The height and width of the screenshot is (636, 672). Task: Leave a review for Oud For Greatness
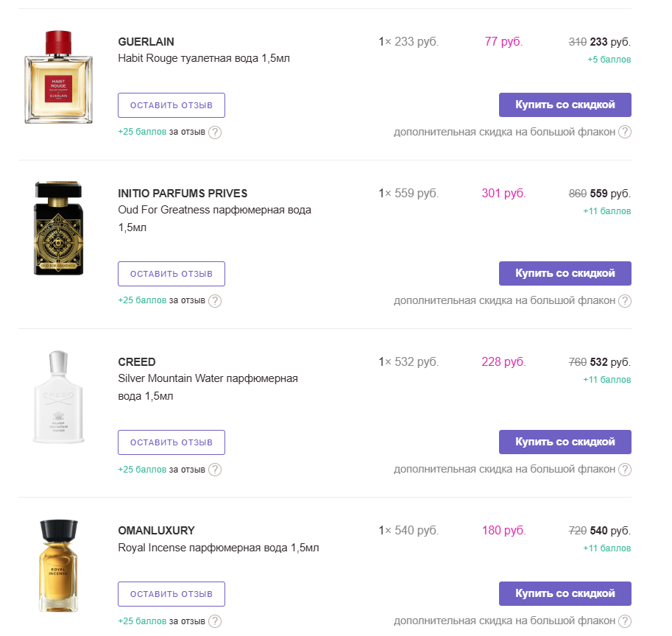pos(171,274)
